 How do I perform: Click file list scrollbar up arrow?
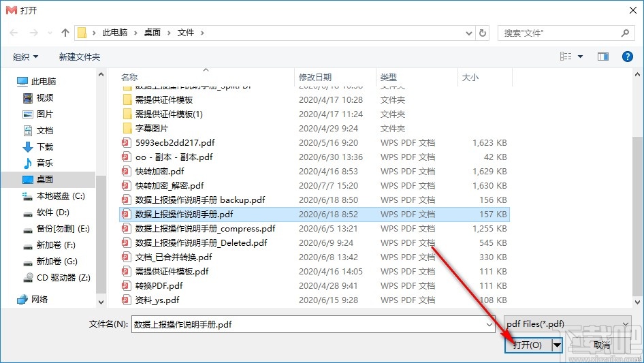click(x=637, y=75)
